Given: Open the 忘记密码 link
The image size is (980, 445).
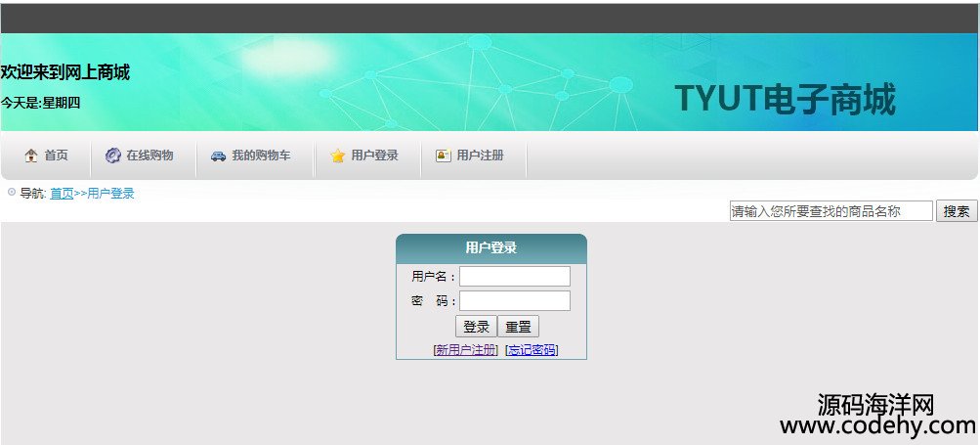Looking at the screenshot, I should [x=532, y=350].
